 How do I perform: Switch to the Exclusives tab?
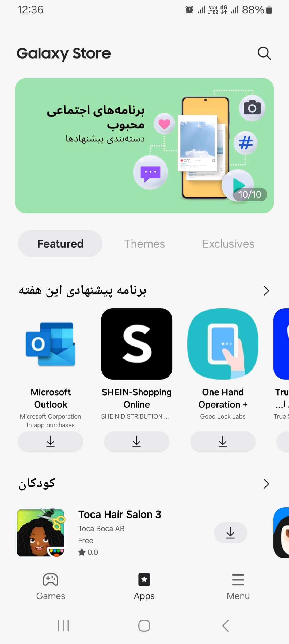(x=228, y=244)
